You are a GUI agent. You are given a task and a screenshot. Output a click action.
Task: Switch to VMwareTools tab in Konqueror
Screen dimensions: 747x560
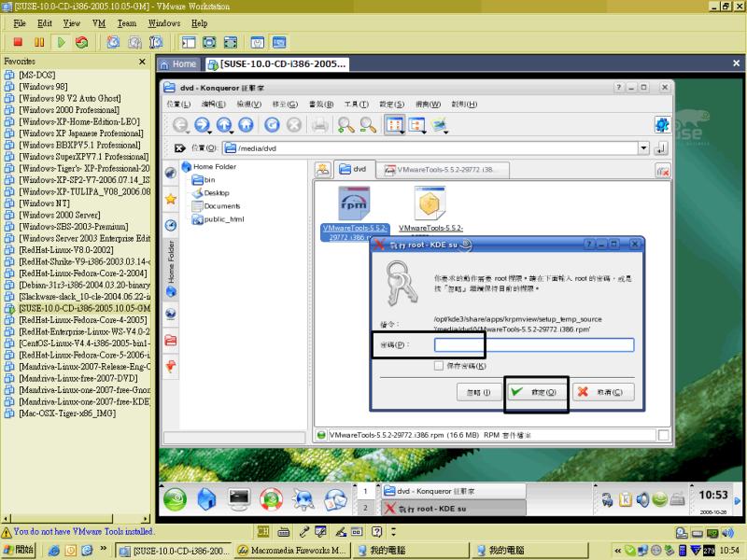[443, 170]
